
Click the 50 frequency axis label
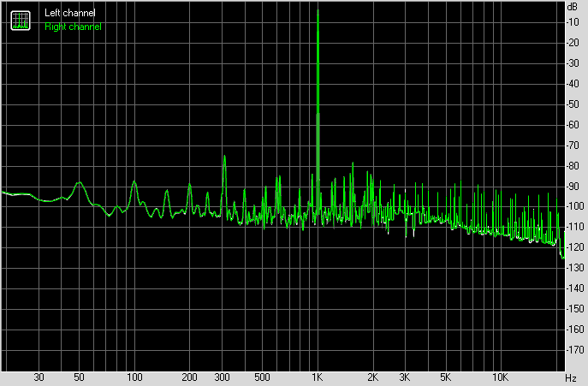click(x=79, y=377)
